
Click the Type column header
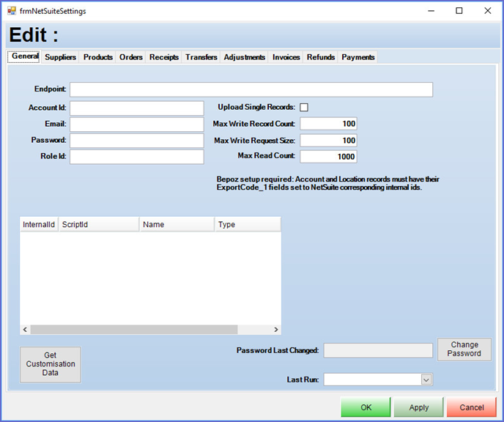(247, 224)
